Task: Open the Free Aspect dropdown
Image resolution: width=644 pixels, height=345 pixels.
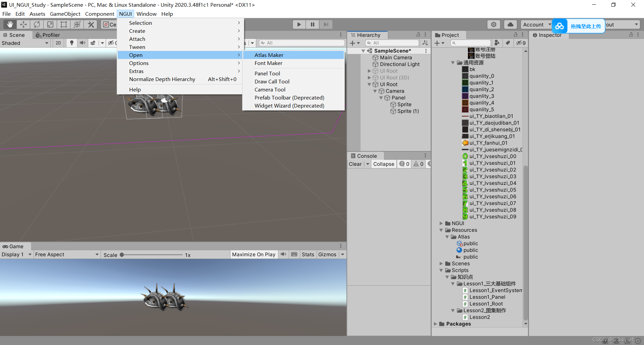Action: [x=67, y=255]
